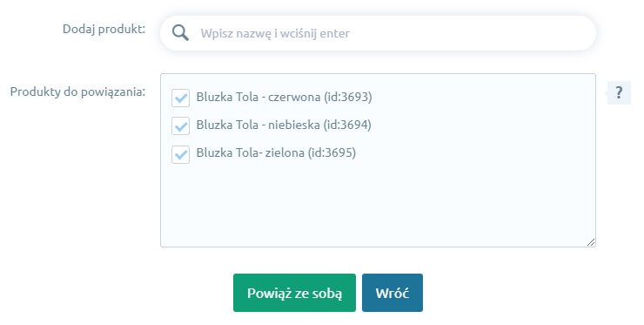Go back with the 'Wróć' button
The image size is (644, 325).
[x=392, y=293]
